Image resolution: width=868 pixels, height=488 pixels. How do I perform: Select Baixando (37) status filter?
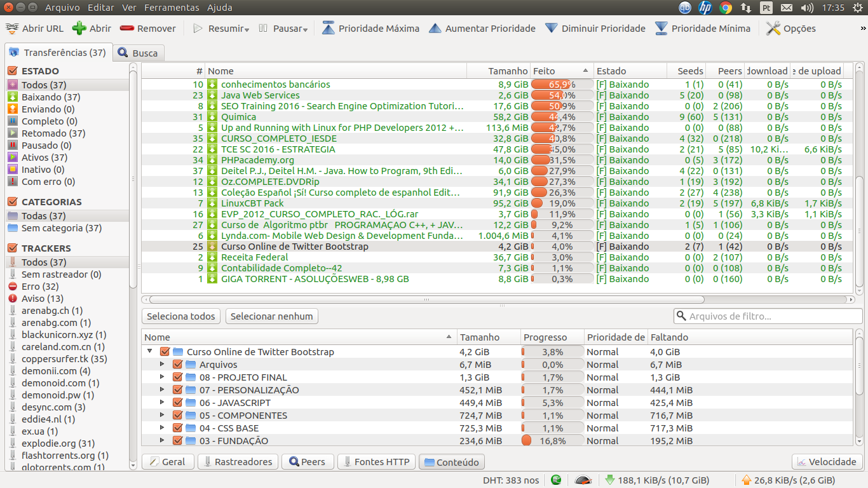pyautogui.click(x=51, y=97)
